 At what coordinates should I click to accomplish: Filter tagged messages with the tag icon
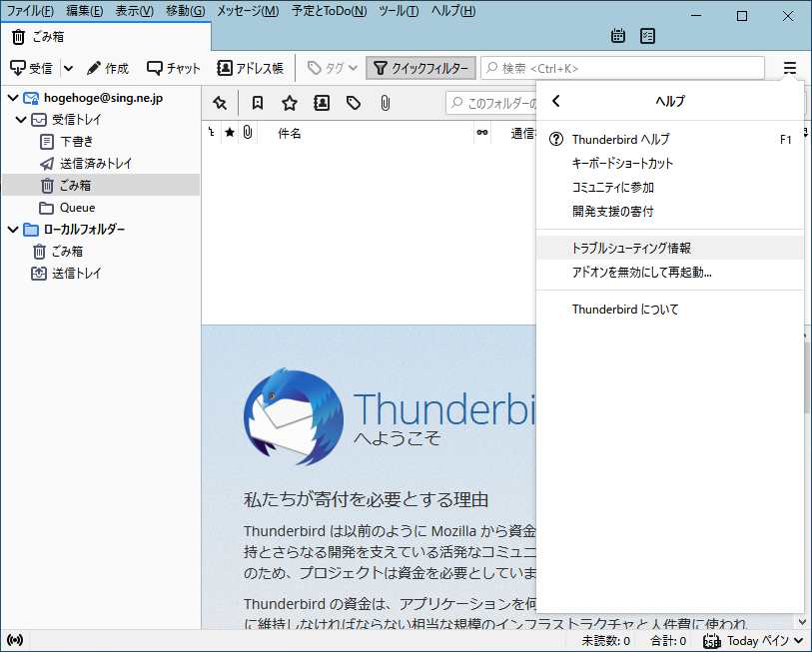coord(354,103)
